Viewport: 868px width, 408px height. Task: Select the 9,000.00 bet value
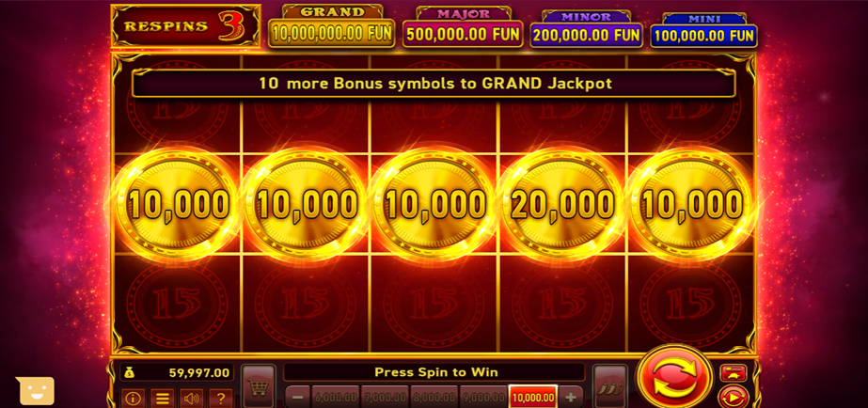[483, 397]
